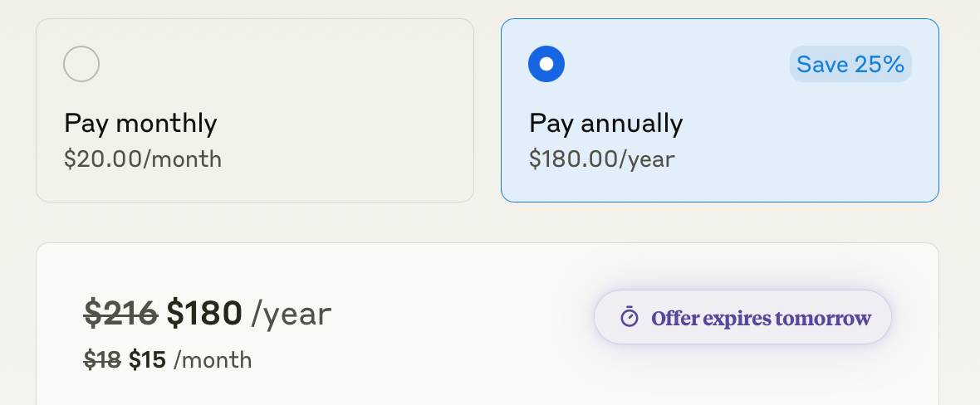Click the $20.00/month price text
The image size is (980, 405).
(143, 159)
